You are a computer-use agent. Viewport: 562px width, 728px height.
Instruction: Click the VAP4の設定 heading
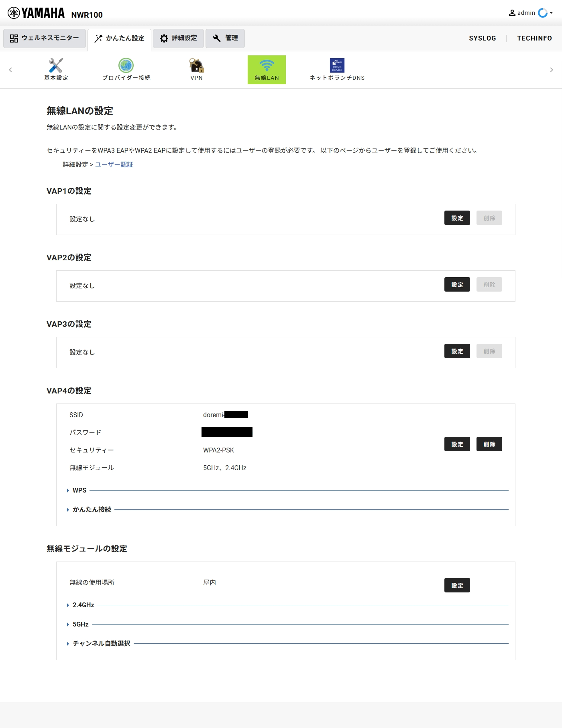point(69,391)
